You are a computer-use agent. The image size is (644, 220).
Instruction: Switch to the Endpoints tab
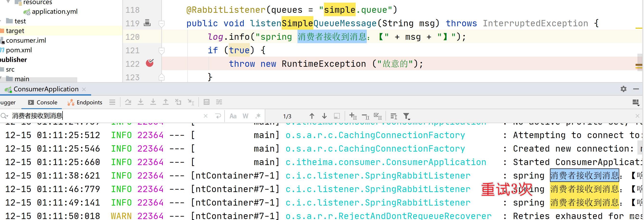(85, 102)
